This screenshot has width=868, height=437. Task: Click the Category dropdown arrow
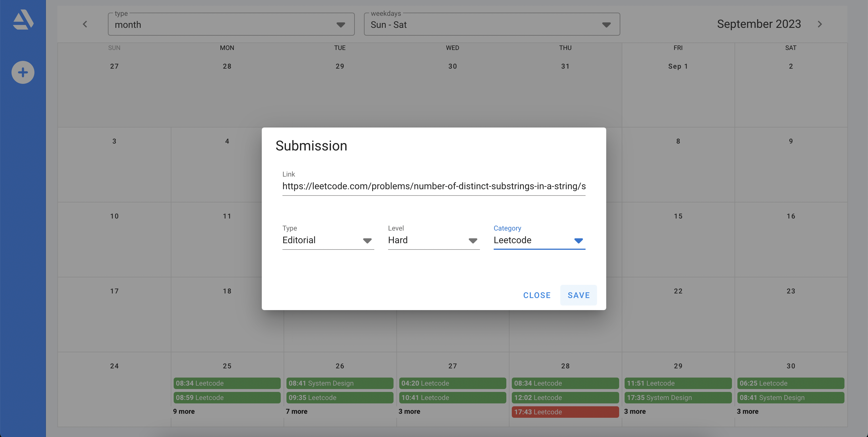(x=578, y=241)
